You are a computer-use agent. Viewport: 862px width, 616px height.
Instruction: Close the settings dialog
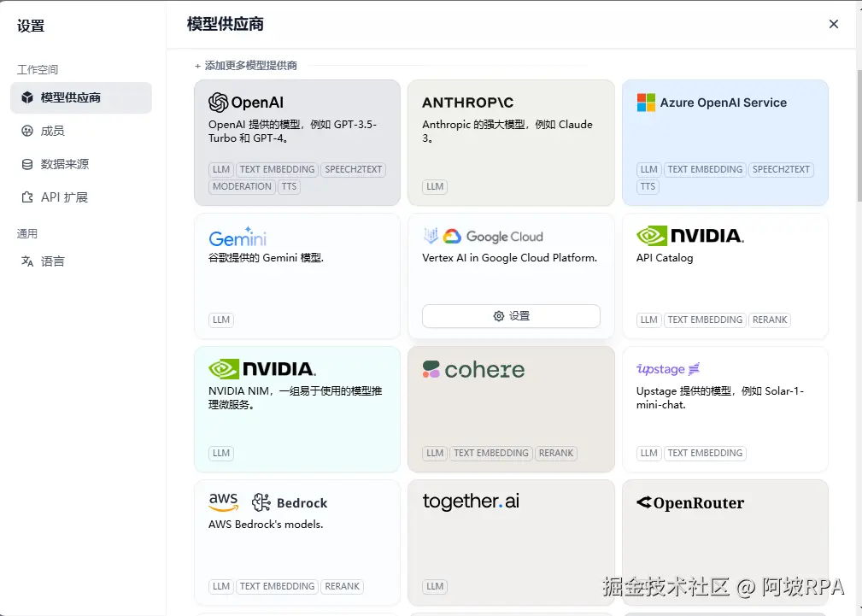tap(834, 24)
